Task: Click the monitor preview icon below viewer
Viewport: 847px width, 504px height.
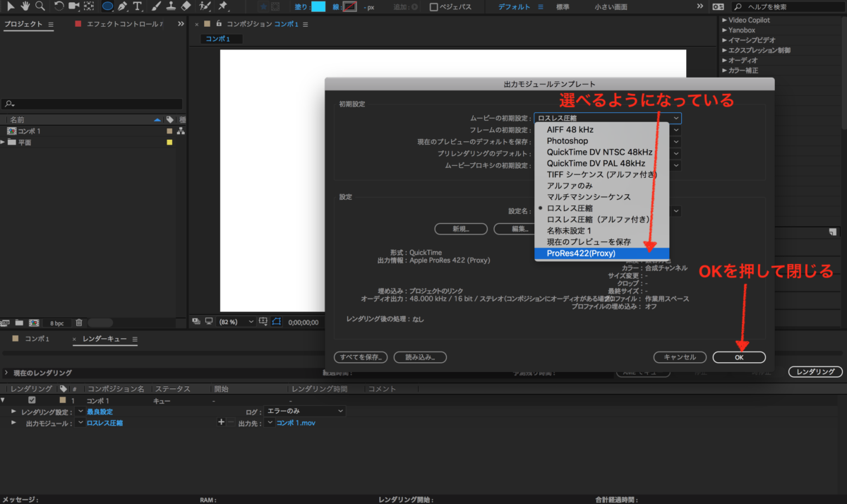Action: (x=209, y=321)
